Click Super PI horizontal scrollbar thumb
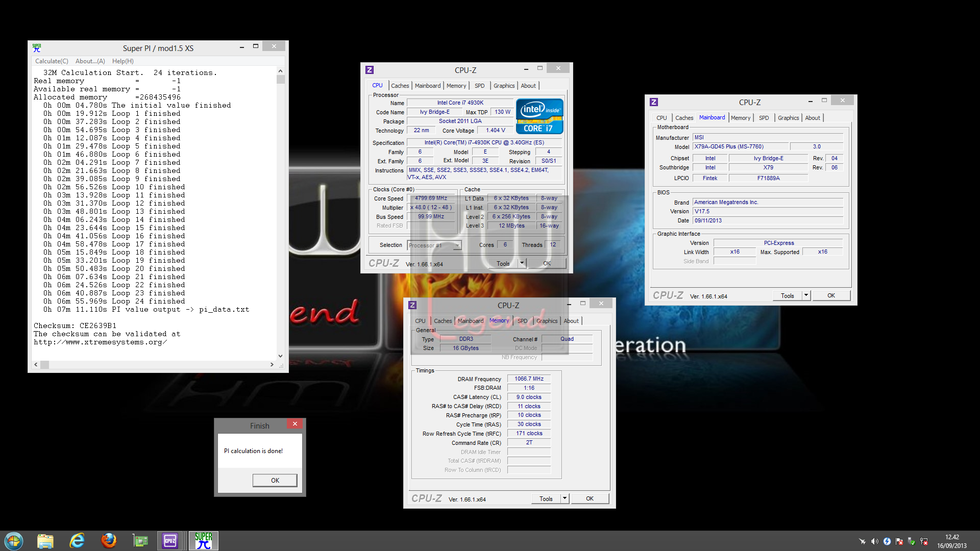The height and width of the screenshot is (551, 980). coord(44,365)
